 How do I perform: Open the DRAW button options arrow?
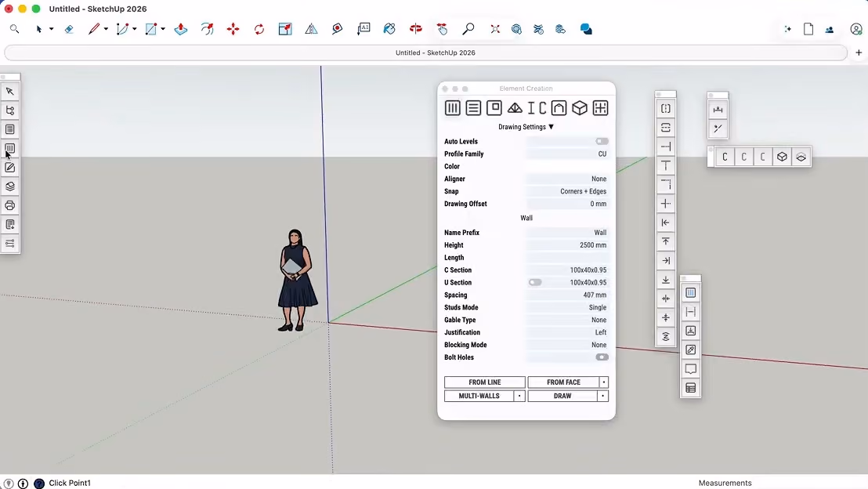point(603,396)
